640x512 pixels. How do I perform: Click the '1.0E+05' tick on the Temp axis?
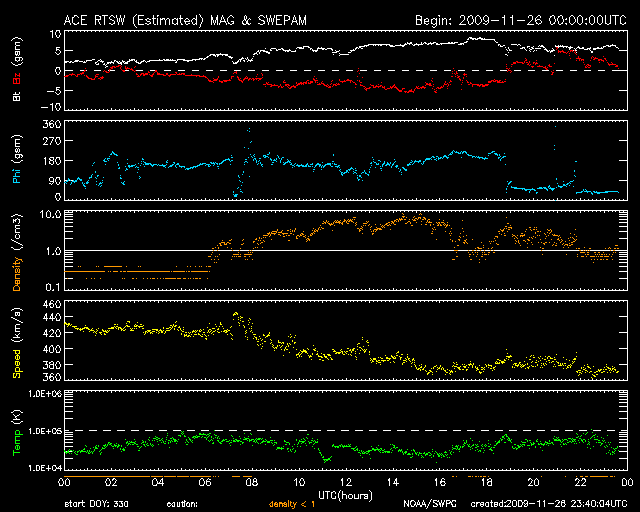tap(45, 431)
